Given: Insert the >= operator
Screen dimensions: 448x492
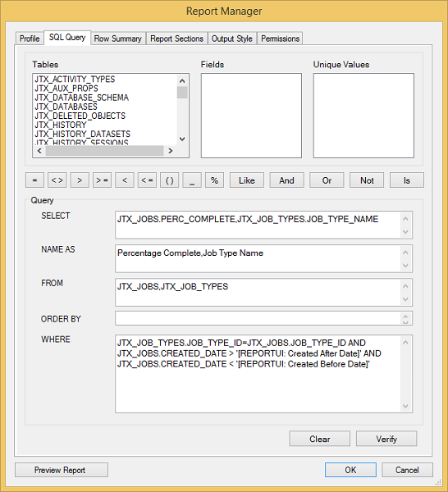Looking at the screenshot, I should [x=102, y=180].
